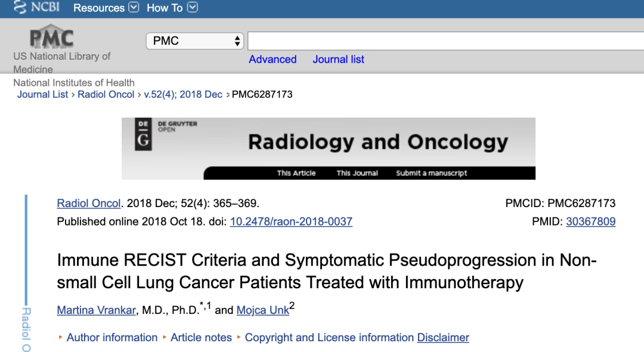The width and height of the screenshot is (644, 352).
Task: Open the PMID 30367809 link
Action: [590, 221]
